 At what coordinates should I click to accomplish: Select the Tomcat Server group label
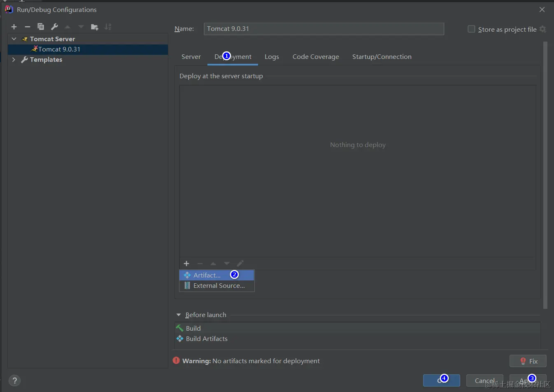52,39
